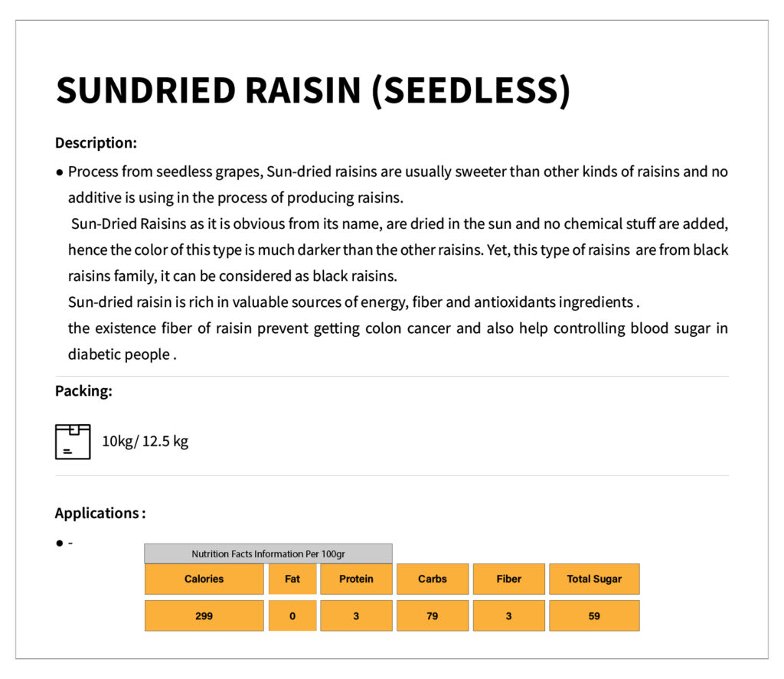Click the bullet dash under Applications
This screenshot has height=679, width=784.
coord(70,543)
